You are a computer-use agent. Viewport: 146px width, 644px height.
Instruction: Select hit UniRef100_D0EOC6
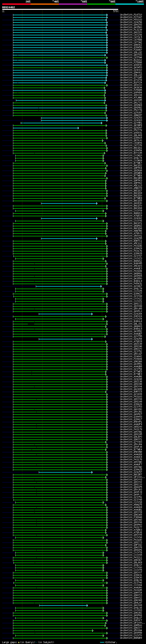pyautogui.click(x=131, y=316)
